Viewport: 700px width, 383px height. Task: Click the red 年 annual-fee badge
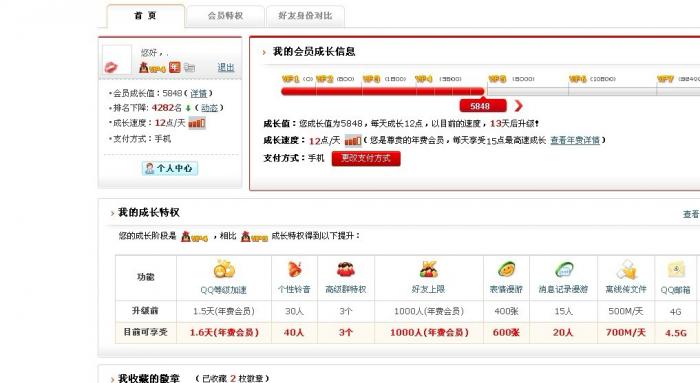175,67
